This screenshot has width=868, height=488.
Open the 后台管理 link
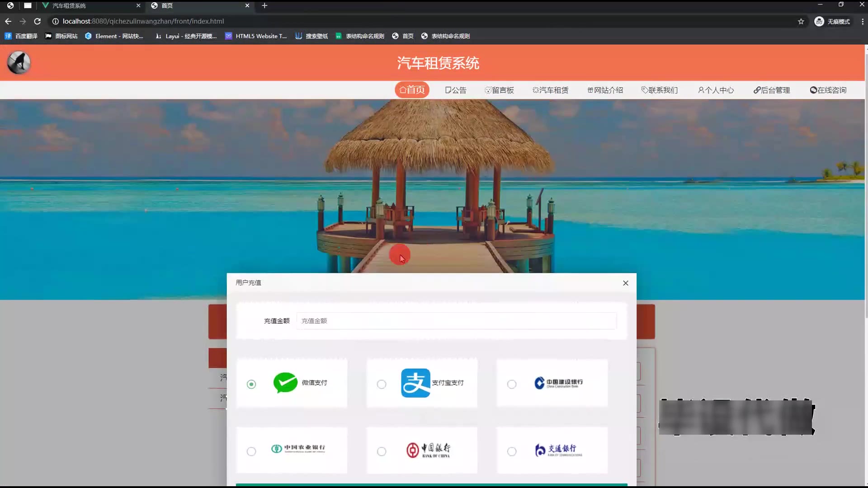[x=772, y=90]
